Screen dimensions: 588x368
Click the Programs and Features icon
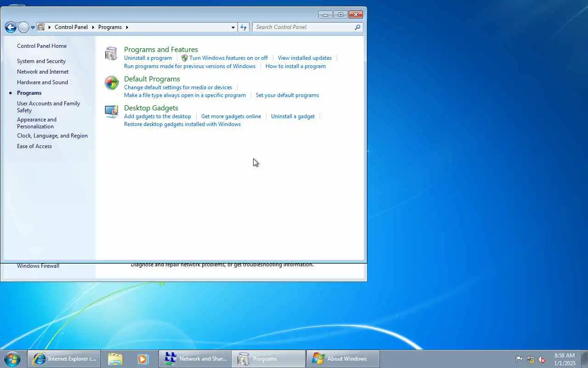(111, 53)
